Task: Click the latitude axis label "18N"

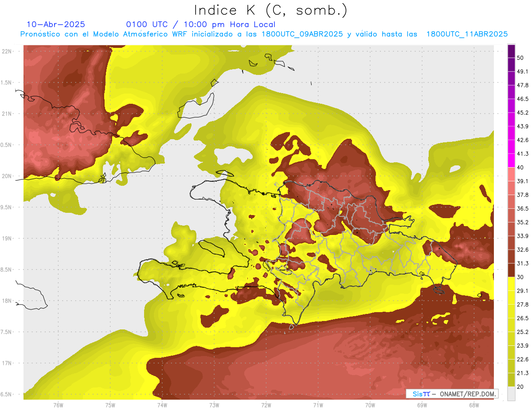Action: pos(8,301)
